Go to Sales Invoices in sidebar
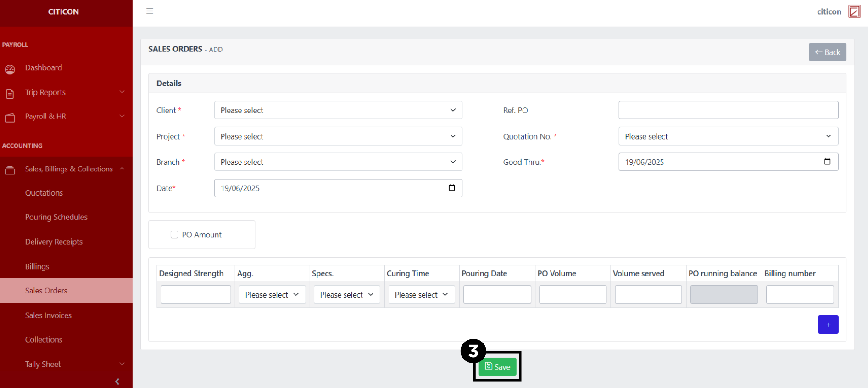This screenshot has height=388, width=868. 48,315
